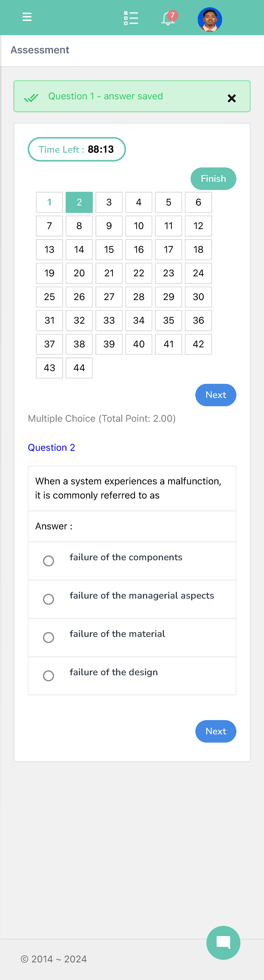
Task: Open the hamburger navigation menu
Action: [x=27, y=17]
